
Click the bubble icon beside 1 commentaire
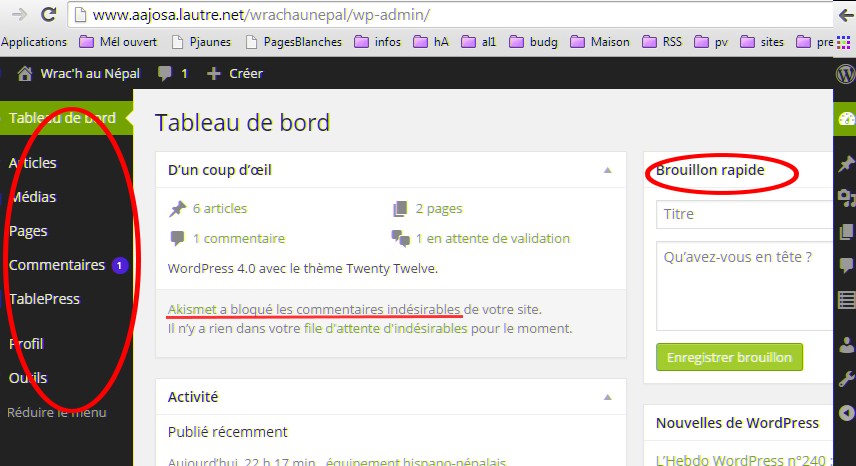[177, 238]
